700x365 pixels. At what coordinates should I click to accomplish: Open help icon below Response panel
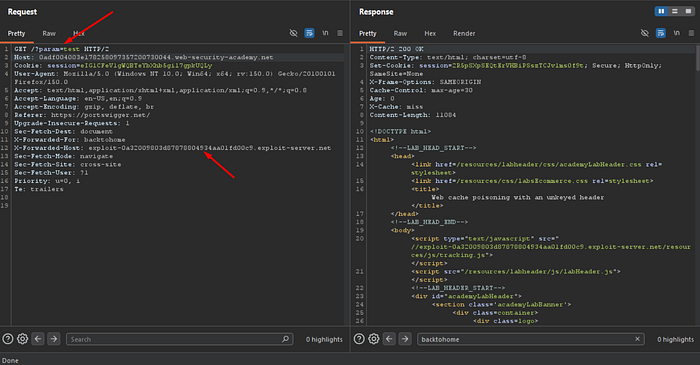pos(359,339)
